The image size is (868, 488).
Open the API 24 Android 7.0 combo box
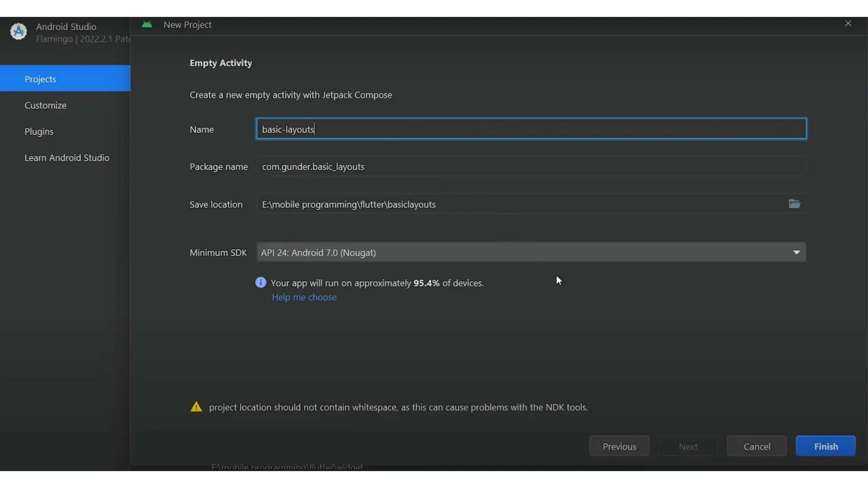[509, 252]
